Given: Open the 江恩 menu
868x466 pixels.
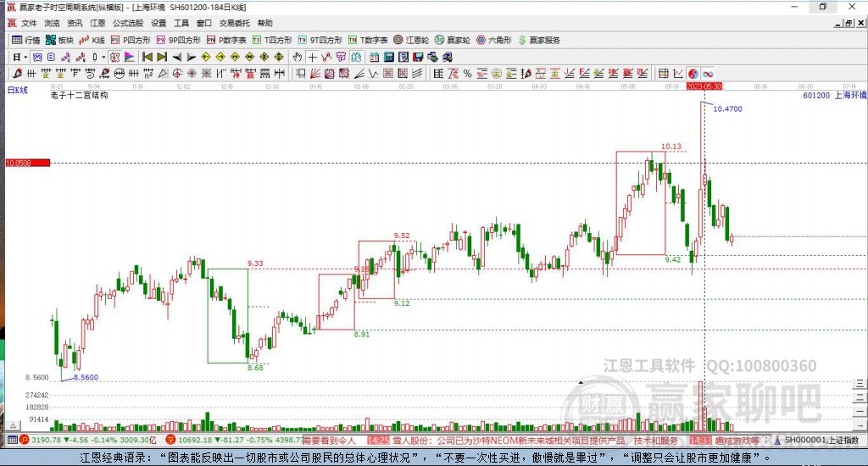Looking at the screenshot, I should [97, 23].
